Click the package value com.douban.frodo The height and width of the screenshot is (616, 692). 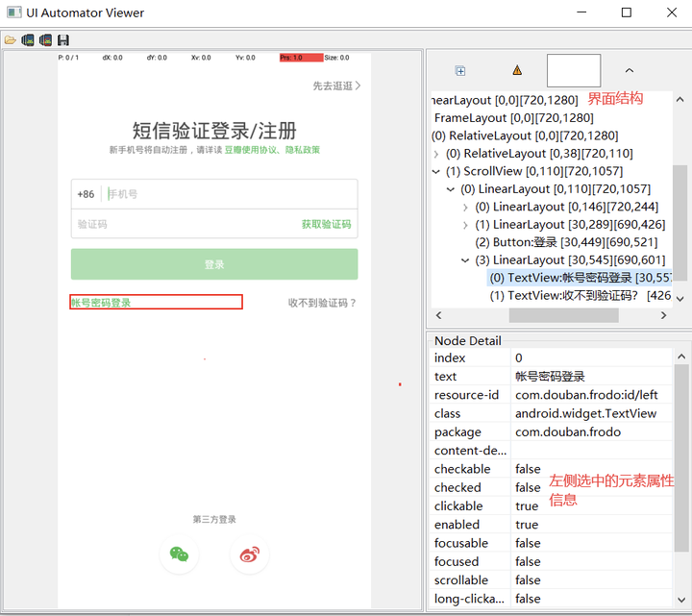point(568,432)
